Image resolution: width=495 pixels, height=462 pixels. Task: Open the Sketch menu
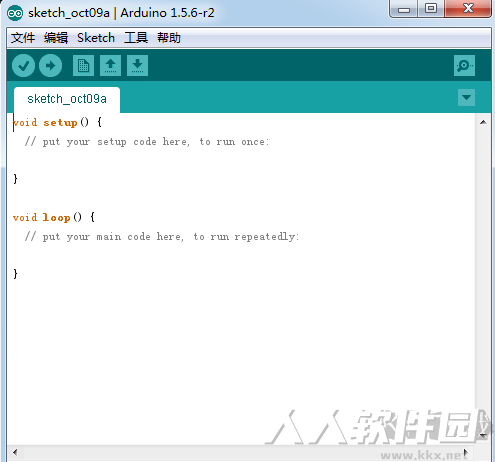(96, 38)
